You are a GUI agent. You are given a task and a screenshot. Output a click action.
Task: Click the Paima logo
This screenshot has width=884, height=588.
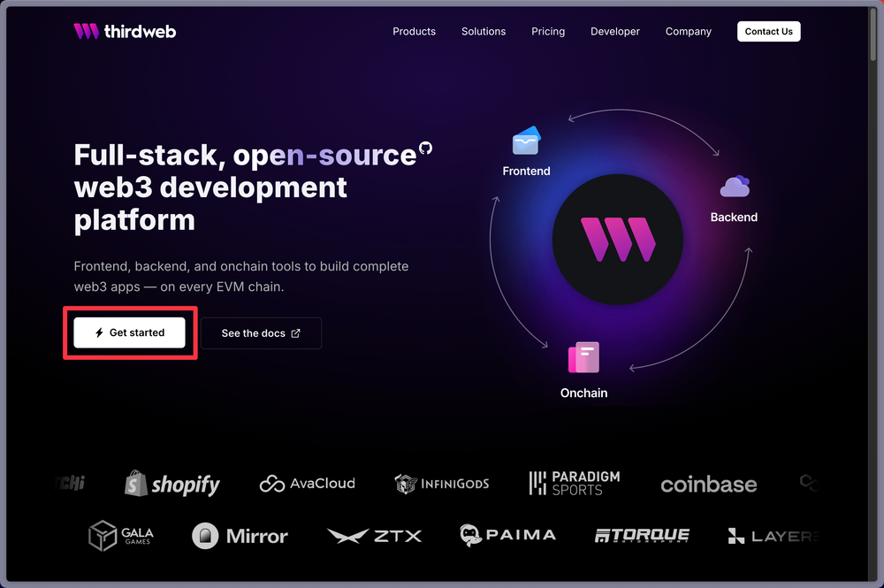(x=507, y=535)
